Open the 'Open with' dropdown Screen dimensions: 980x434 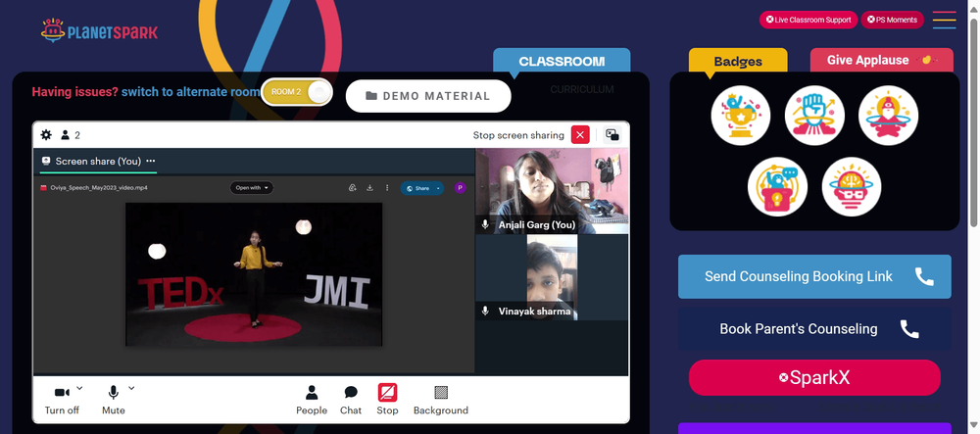tap(251, 187)
